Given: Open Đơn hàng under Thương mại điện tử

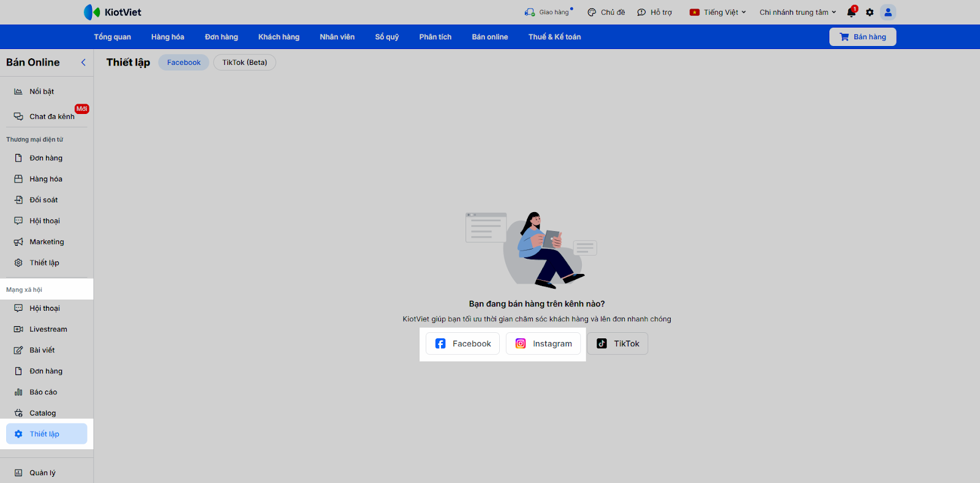Looking at the screenshot, I should pyautogui.click(x=47, y=158).
